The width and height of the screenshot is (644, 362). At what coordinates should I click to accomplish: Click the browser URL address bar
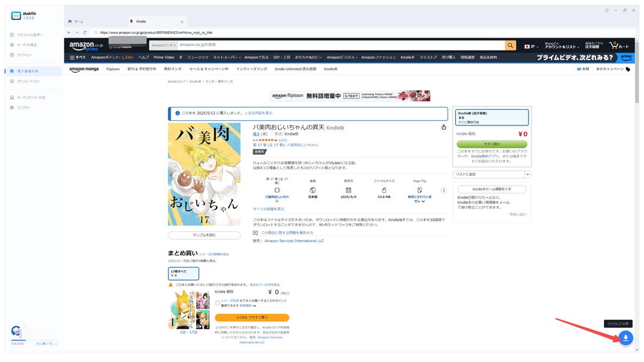tap(156, 33)
